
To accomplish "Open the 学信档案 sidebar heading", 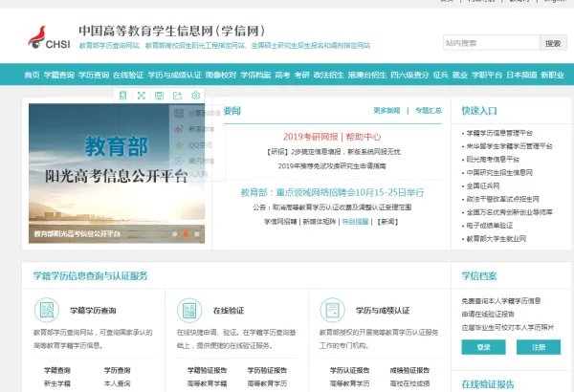I will 479,276.
